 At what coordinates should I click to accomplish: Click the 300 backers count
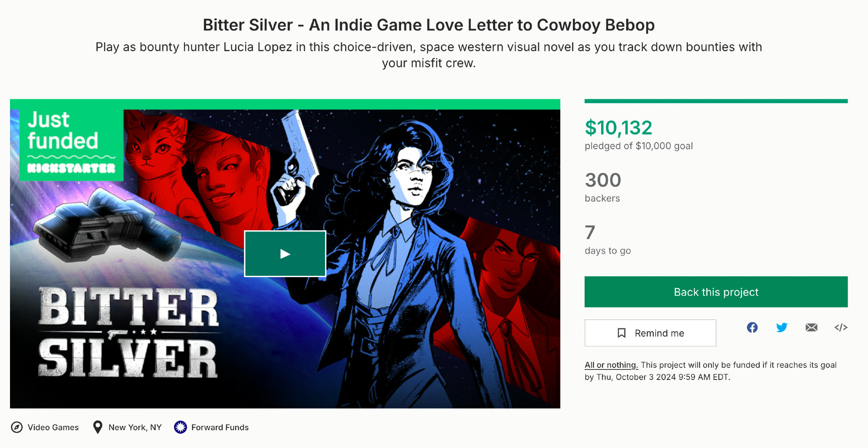(603, 180)
